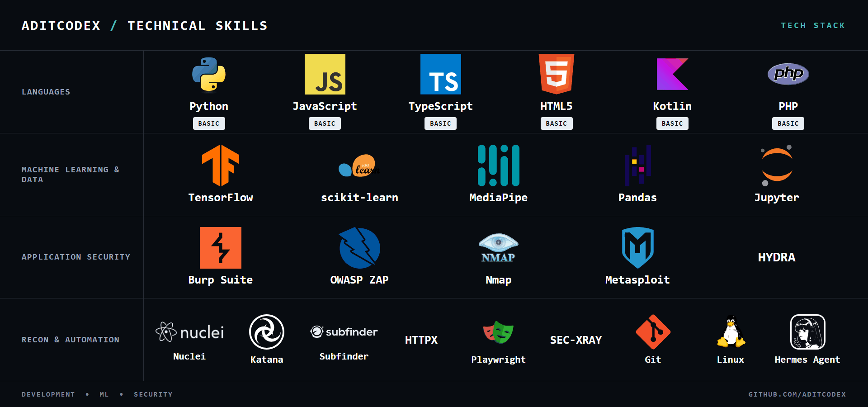Click the Kotlin logo icon
Screen dimensions: 868x407
tap(672, 74)
